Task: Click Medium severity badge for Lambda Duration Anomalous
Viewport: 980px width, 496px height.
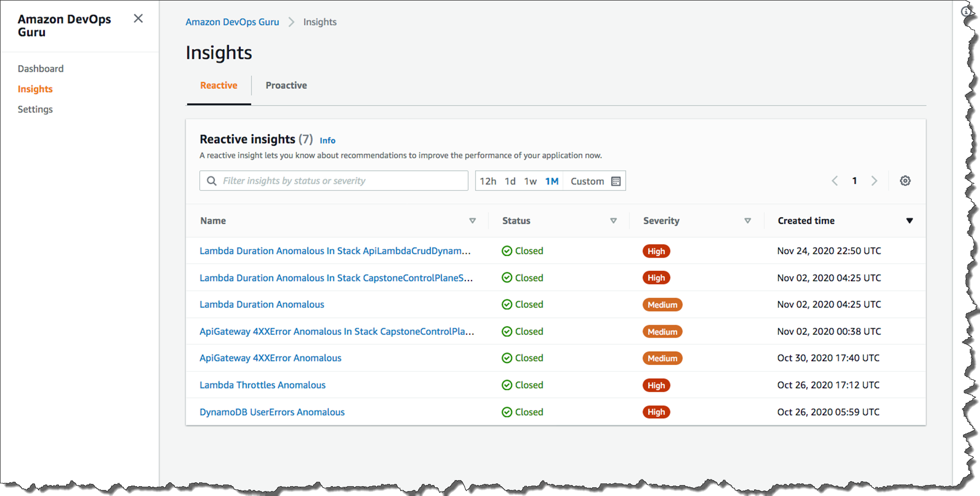Action: click(x=662, y=305)
